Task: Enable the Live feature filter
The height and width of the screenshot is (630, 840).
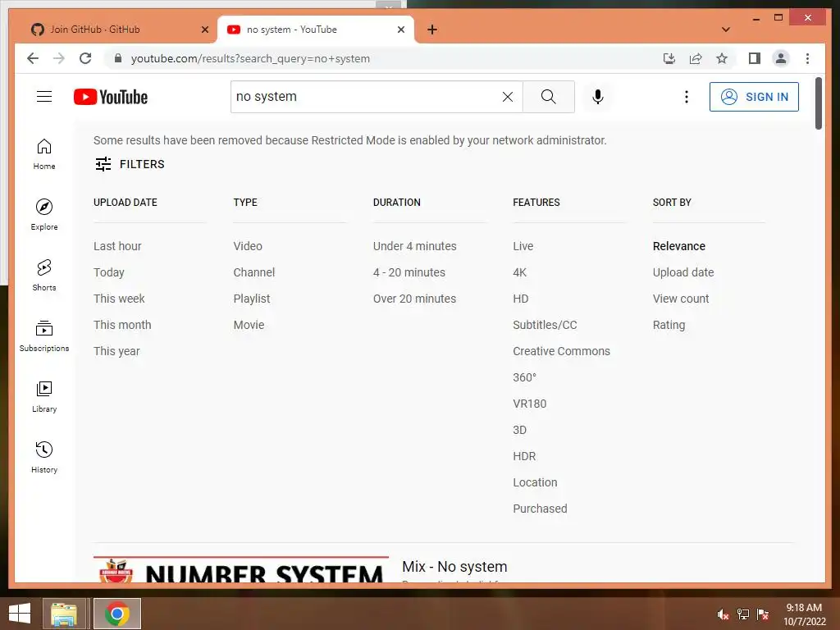Action: point(523,246)
